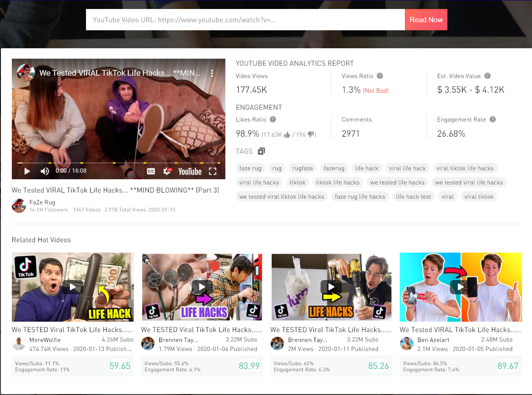Image resolution: width=532 pixels, height=395 pixels.
Task: Open Ben Azelart related video thumbnail
Action: (x=461, y=287)
